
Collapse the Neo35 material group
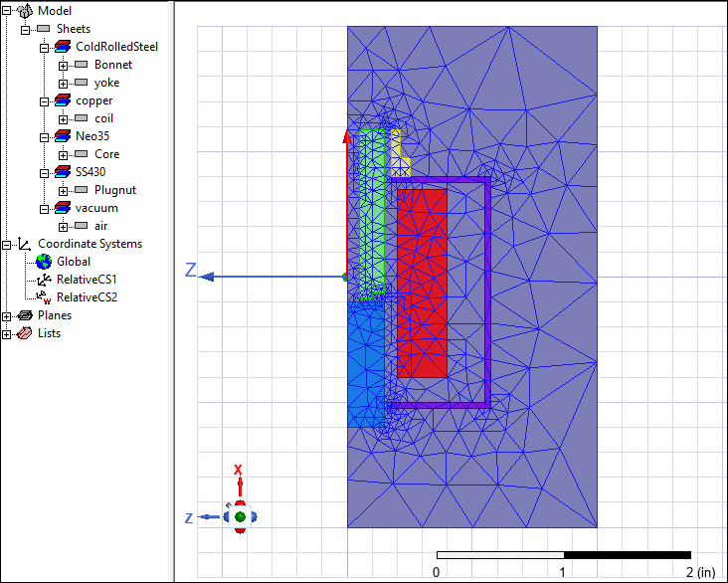point(44,137)
